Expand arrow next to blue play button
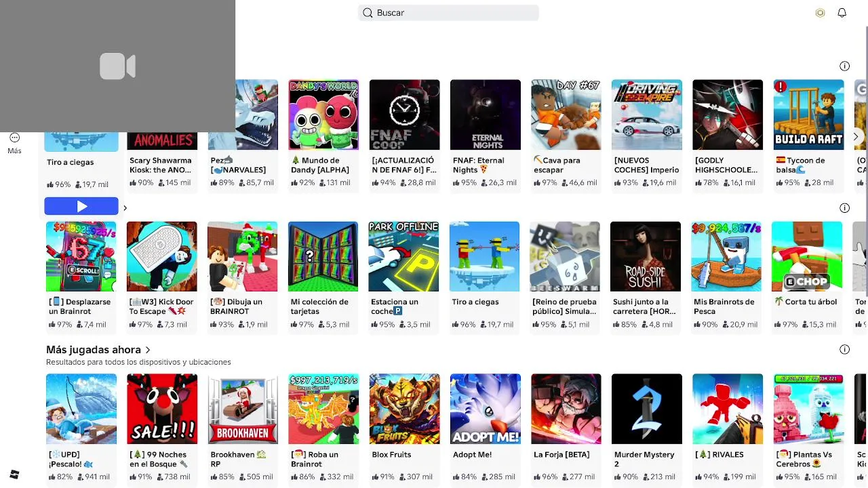Image resolution: width=868 pixels, height=488 pixels. [x=125, y=207]
